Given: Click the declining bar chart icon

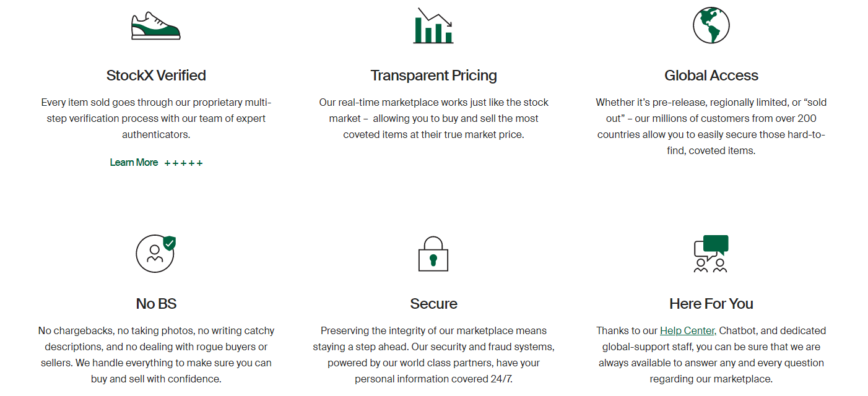Looking at the screenshot, I should [x=433, y=25].
